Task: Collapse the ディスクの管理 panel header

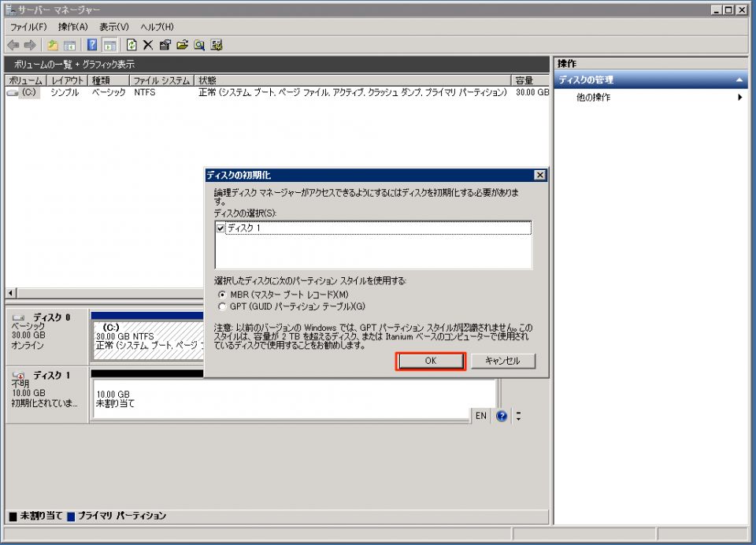Action: click(738, 80)
